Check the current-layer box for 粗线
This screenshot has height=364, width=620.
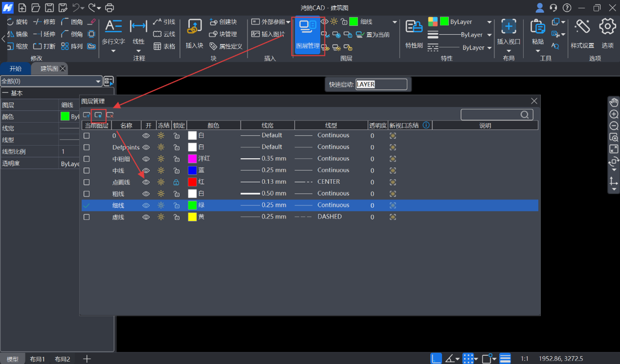pyautogui.click(x=86, y=194)
